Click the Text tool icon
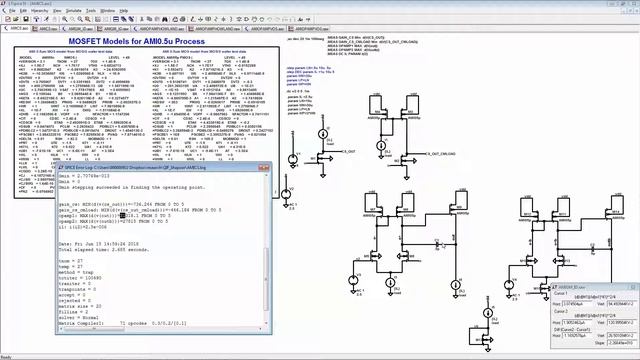The width and height of the screenshot is (640, 360). pos(300,19)
